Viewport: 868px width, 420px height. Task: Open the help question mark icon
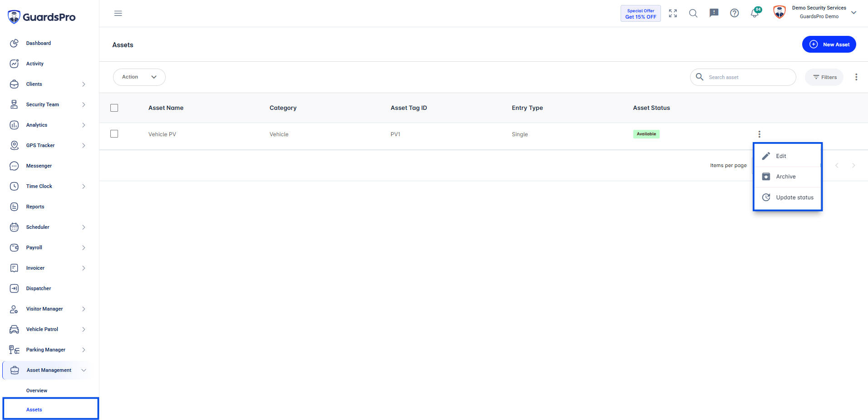[734, 13]
